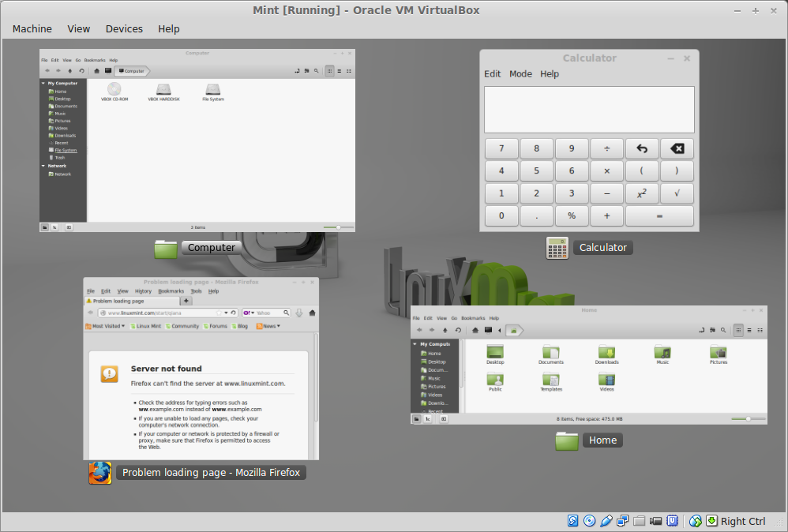Viewport: 788px width, 532px height.
Task: Toggle list view in the Computer window toolbar
Action: pos(339,71)
